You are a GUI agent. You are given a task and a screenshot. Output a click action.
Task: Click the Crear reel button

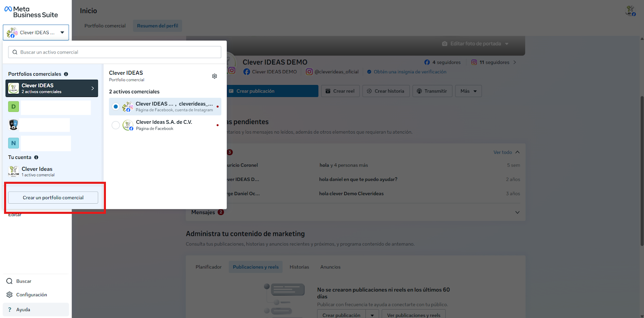pos(340,91)
